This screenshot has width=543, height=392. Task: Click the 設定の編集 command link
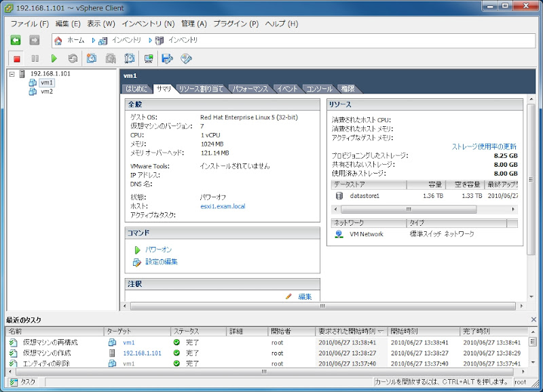(162, 262)
